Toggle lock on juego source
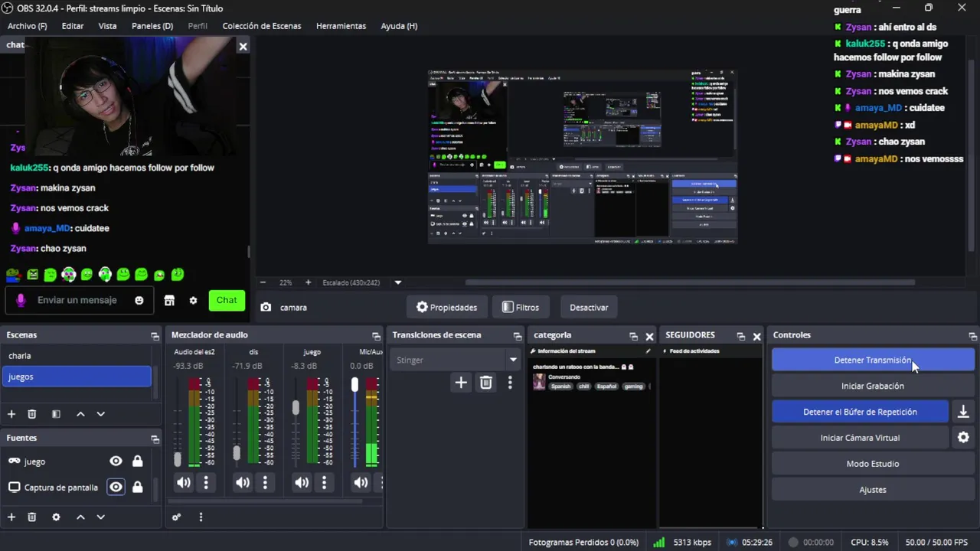Image resolution: width=980 pixels, height=551 pixels. coord(138,461)
